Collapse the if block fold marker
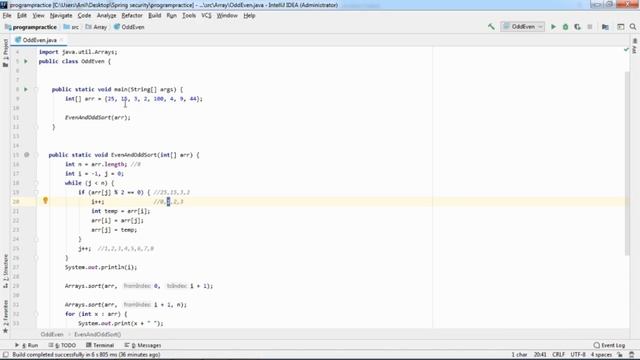 pyautogui.click(x=36, y=192)
